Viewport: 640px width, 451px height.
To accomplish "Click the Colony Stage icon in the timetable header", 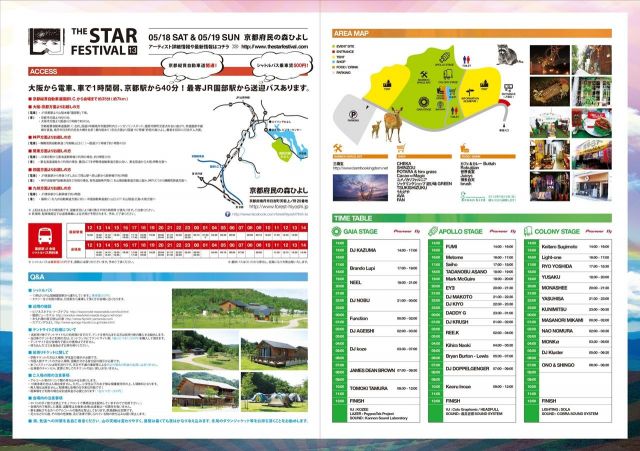I will click(x=529, y=231).
